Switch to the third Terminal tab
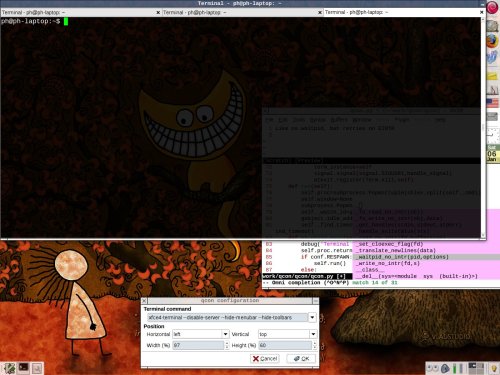500x375 pixels. pos(401,12)
